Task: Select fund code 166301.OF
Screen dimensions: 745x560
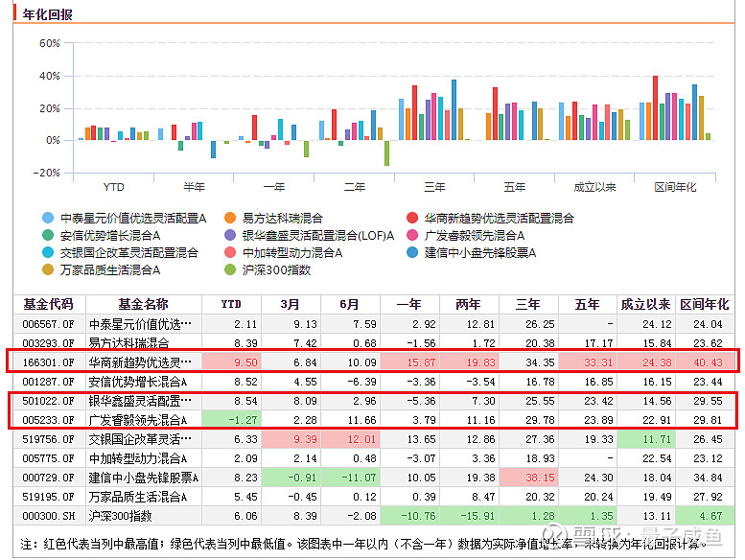Action: coord(49,362)
